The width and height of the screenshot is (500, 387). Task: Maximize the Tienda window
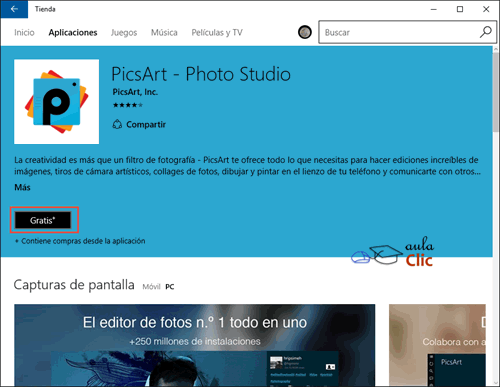[x=460, y=9]
